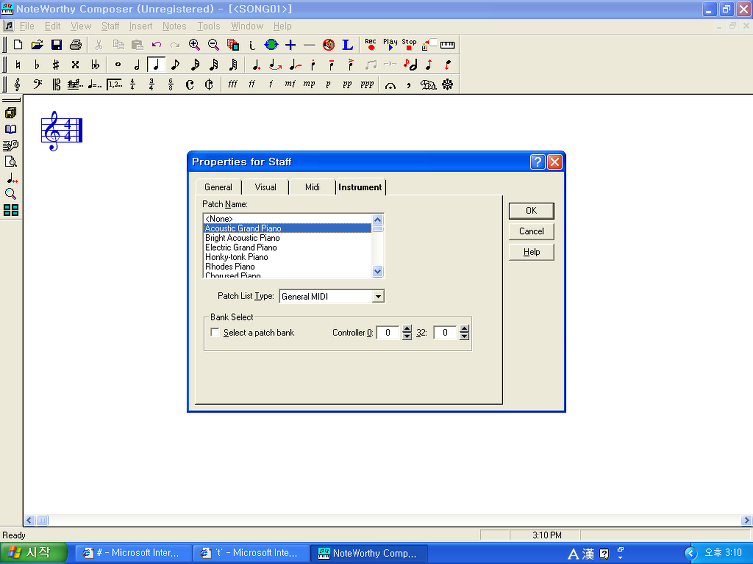Decrease the controller 32 value
753x564 pixels.
pyautogui.click(x=464, y=336)
